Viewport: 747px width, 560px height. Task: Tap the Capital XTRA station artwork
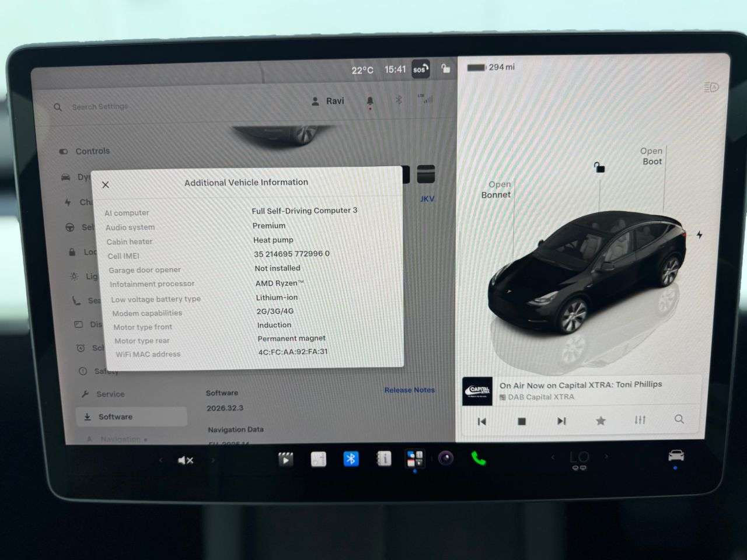click(x=477, y=391)
